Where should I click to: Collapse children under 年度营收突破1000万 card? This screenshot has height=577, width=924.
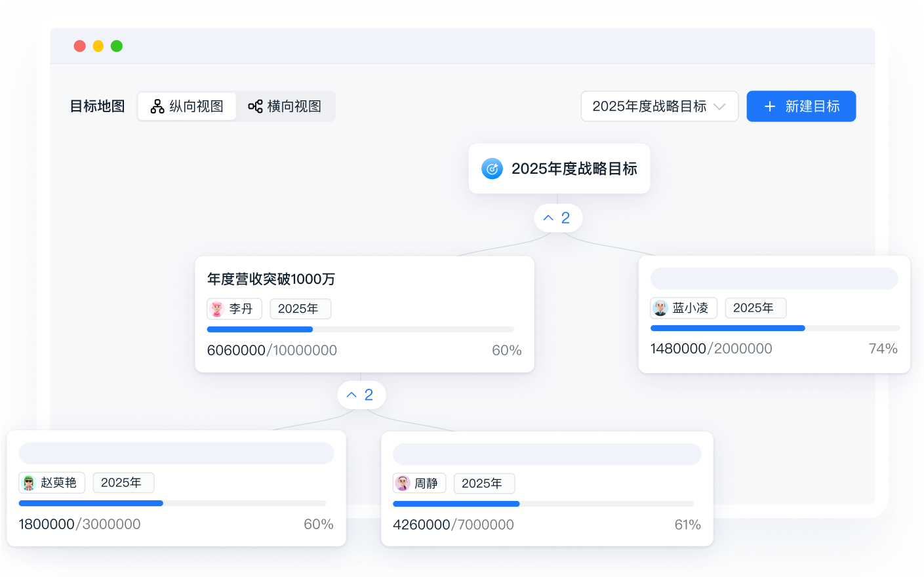click(x=361, y=395)
